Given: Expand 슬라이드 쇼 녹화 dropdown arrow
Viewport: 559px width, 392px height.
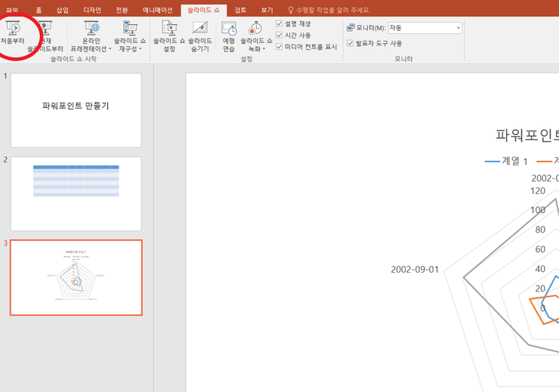Looking at the screenshot, I should coord(264,49).
